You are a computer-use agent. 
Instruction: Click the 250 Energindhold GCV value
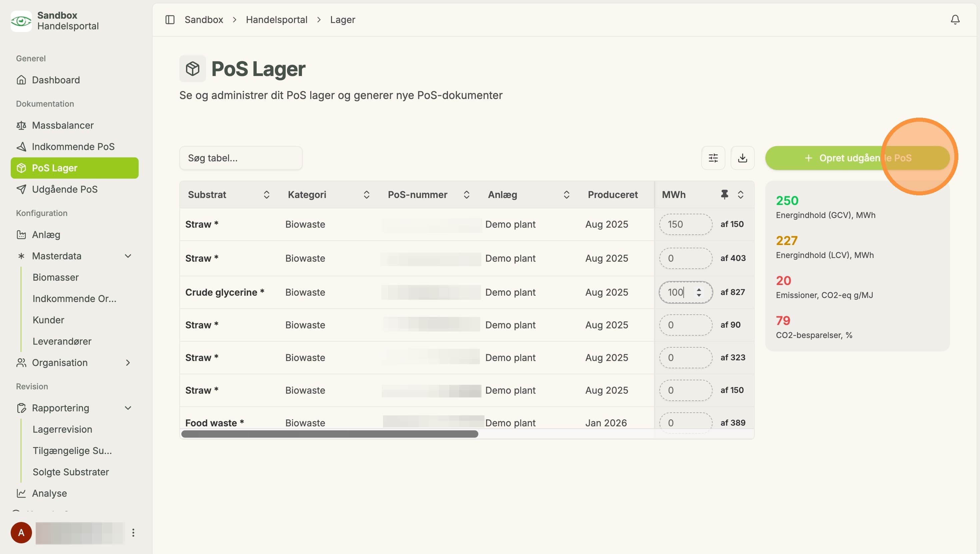click(x=787, y=201)
